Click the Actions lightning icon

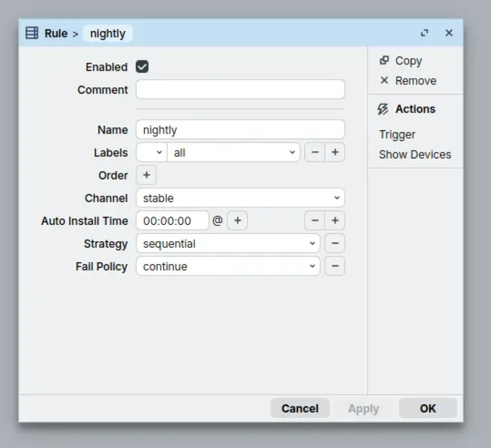[x=383, y=109]
